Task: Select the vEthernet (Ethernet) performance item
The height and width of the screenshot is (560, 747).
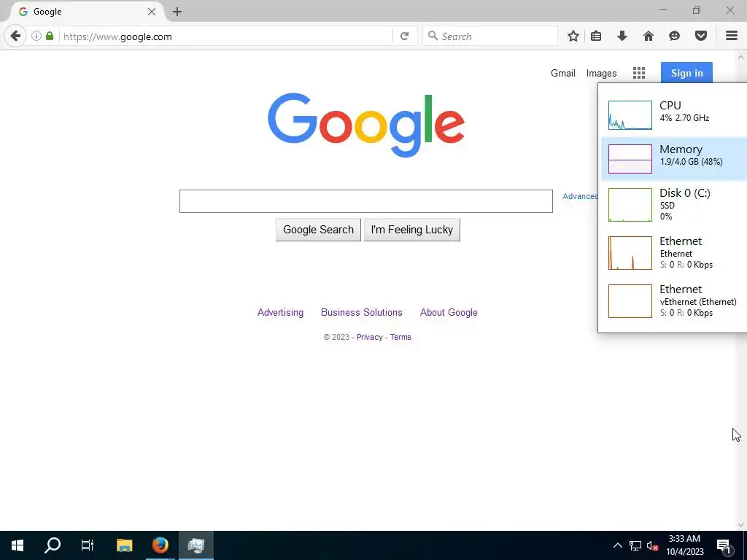Action: pos(673,300)
